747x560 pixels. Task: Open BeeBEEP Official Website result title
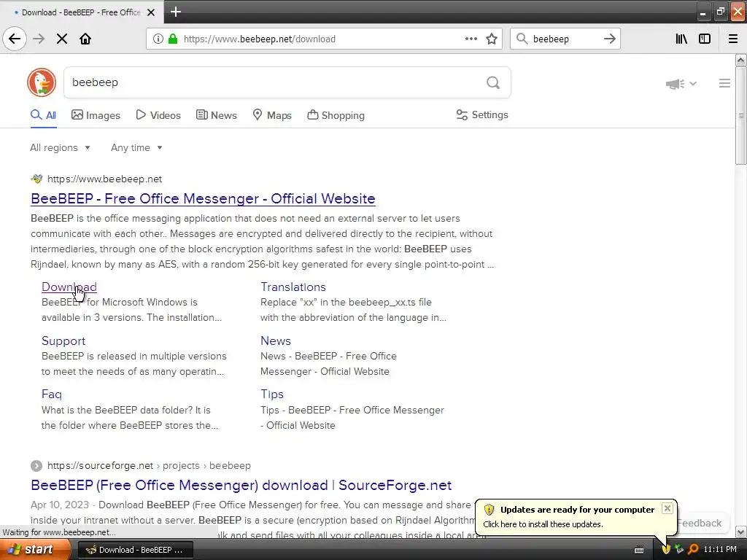pyautogui.click(x=203, y=198)
